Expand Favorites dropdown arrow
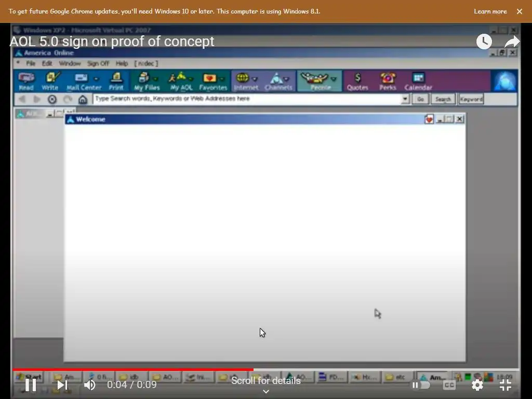 222,79
